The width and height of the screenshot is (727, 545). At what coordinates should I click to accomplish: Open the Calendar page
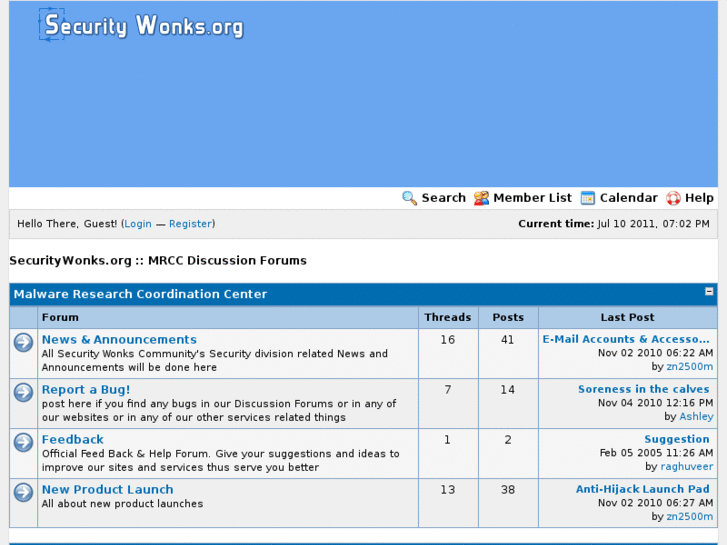click(x=628, y=198)
